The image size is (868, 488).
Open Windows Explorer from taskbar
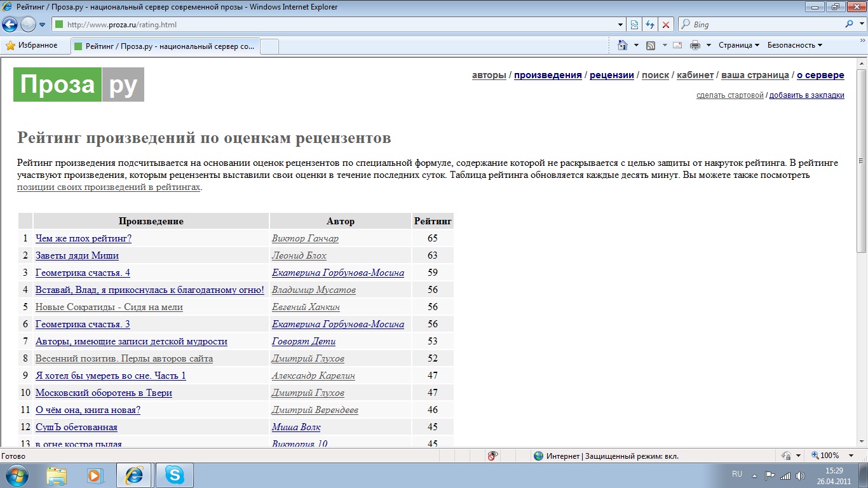(x=57, y=475)
